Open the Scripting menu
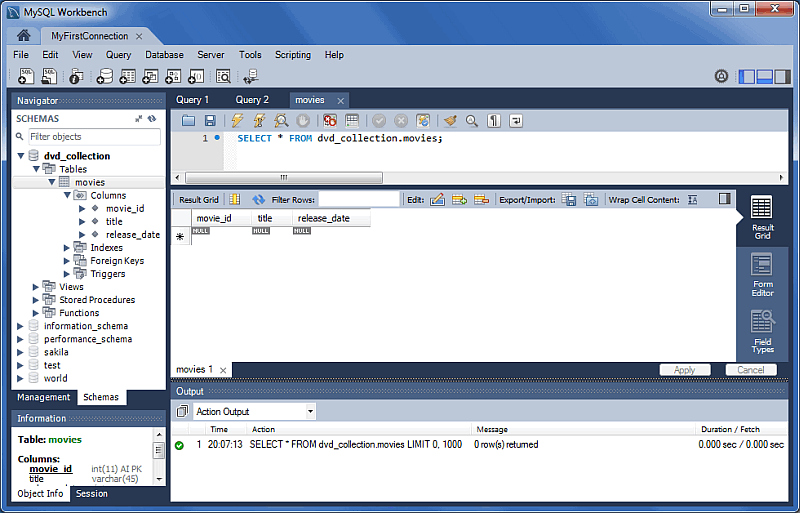This screenshot has height=513, width=800. pos(293,55)
